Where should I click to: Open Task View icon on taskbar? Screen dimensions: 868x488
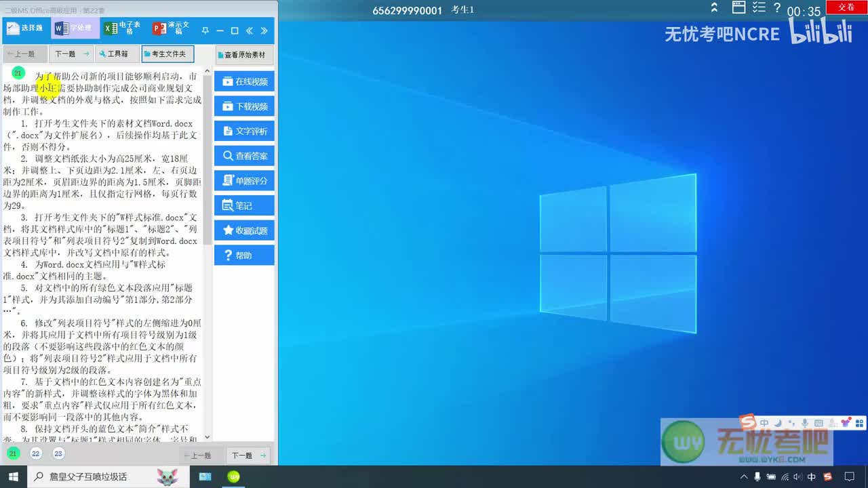tap(205, 476)
